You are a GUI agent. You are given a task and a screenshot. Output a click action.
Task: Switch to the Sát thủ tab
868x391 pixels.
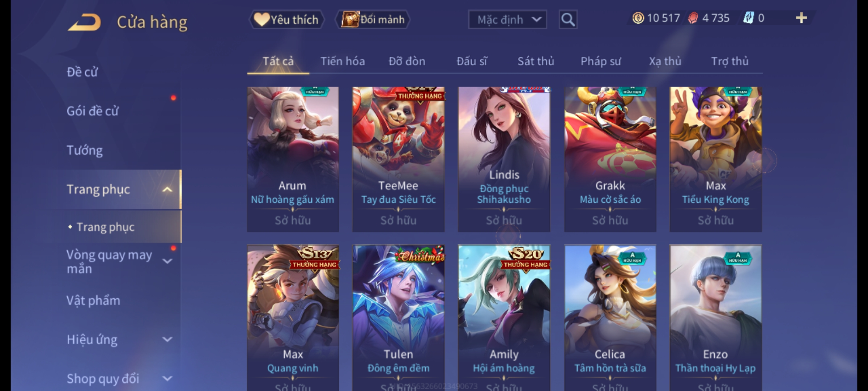[536, 61]
